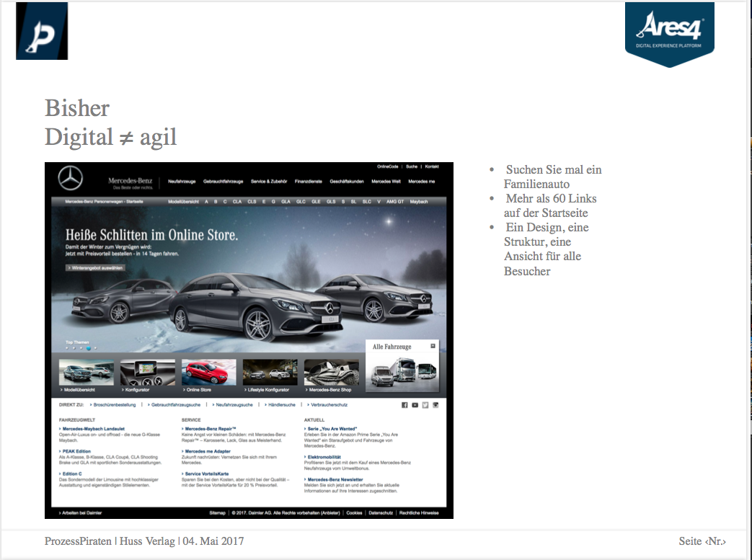The width and height of the screenshot is (752, 560).
Task: Select the GLA model class
Action: (x=286, y=201)
